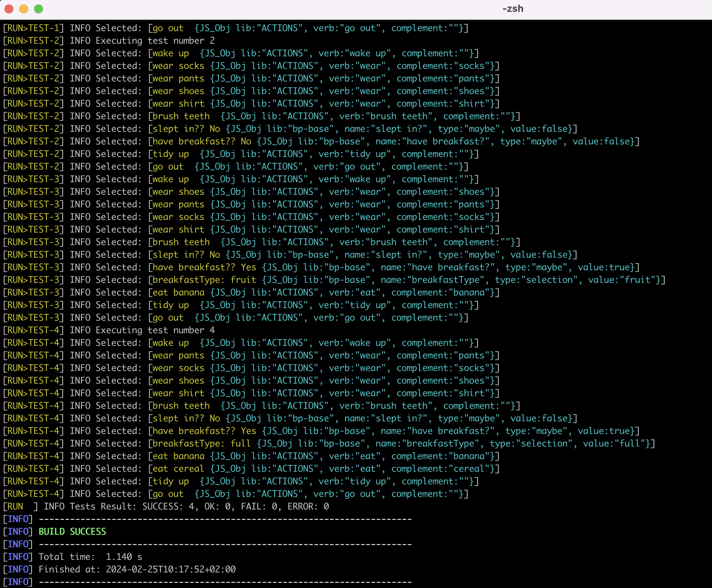Click 'Executing test number 4' line
This screenshot has width=712, height=588.
point(109,330)
